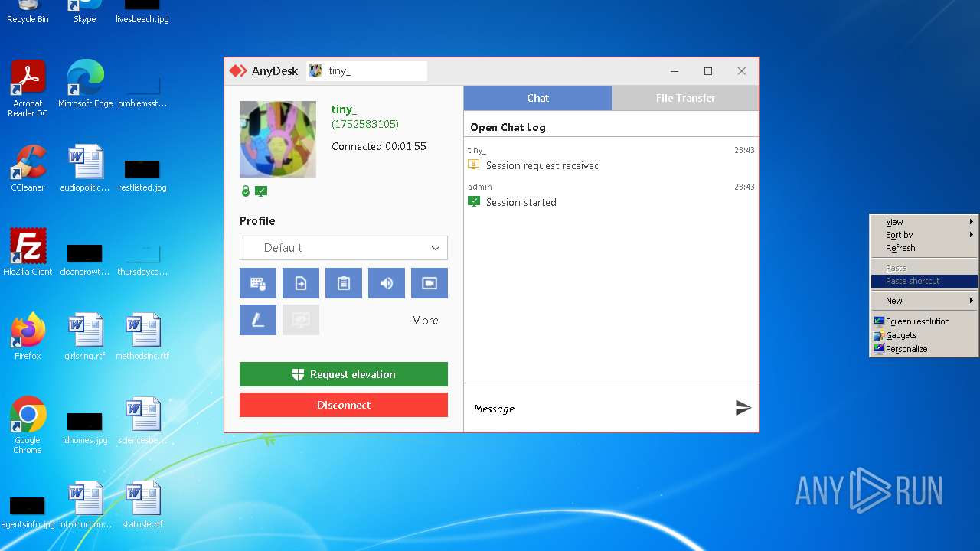Select audiopolitic document icon on desktop
This screenshot has width=980, height=551.
point(85,168)
